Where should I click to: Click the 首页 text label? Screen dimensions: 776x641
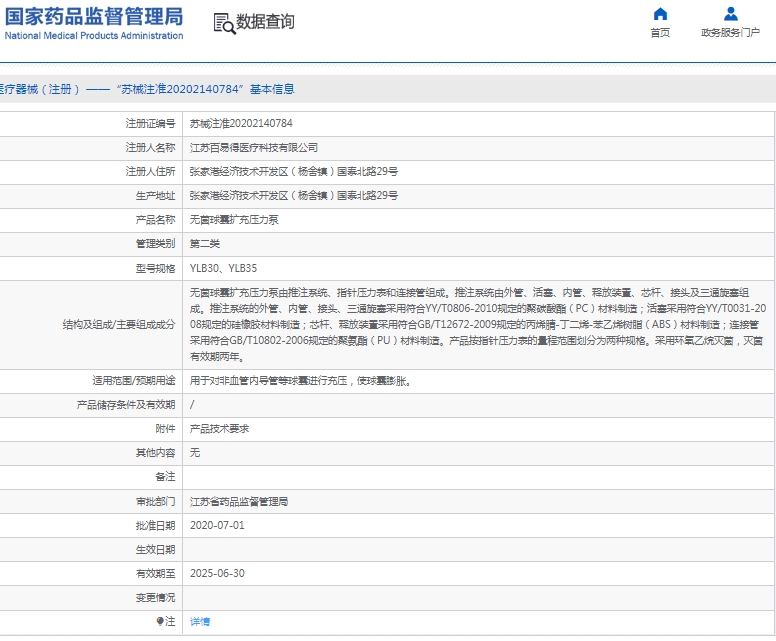point(660,33)
